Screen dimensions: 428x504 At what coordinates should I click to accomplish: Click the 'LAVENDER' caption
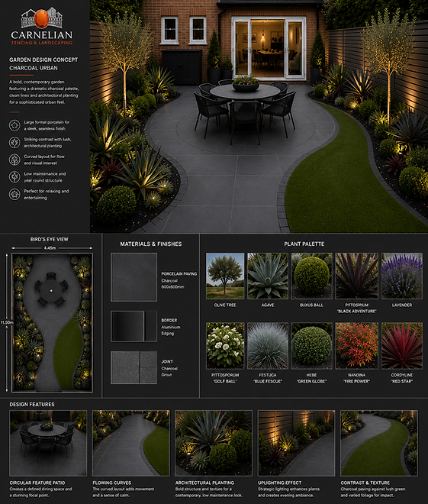pyautogui.click(x=402, y=305)
